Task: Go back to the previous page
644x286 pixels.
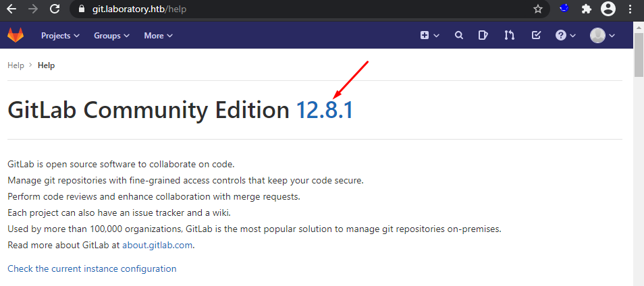Action: coord(11,9)
